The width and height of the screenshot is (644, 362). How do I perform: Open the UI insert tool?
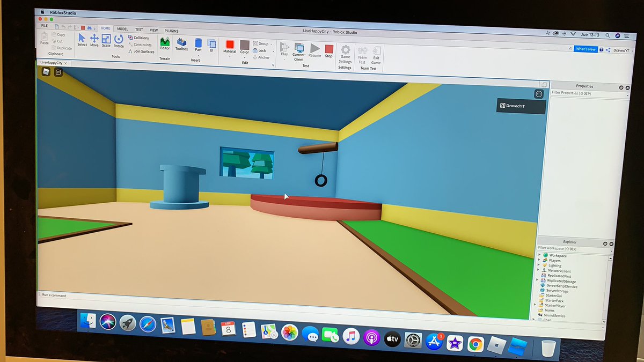(x=211, y=45)
